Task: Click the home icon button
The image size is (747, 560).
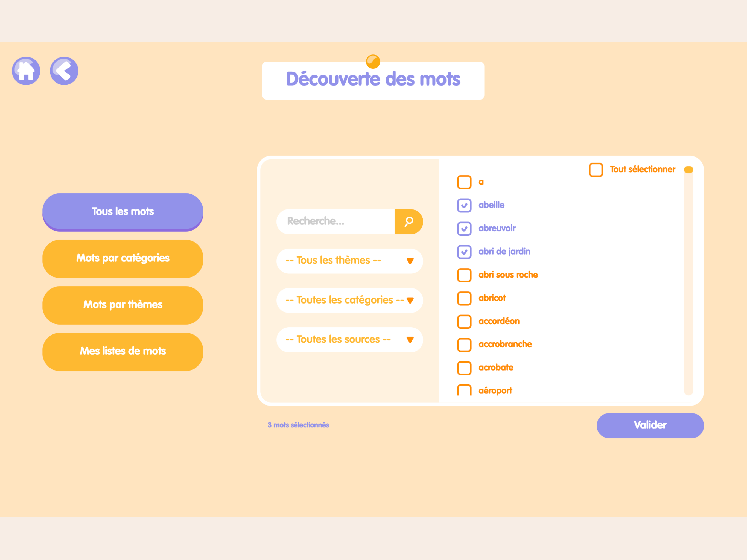Action: click(x=26, y=71)
